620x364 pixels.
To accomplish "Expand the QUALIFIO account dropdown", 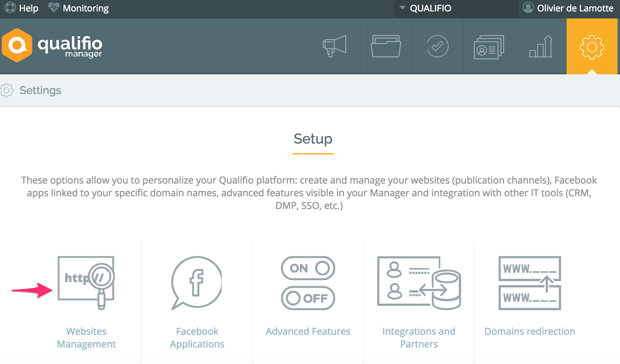I will pos(426,8).
